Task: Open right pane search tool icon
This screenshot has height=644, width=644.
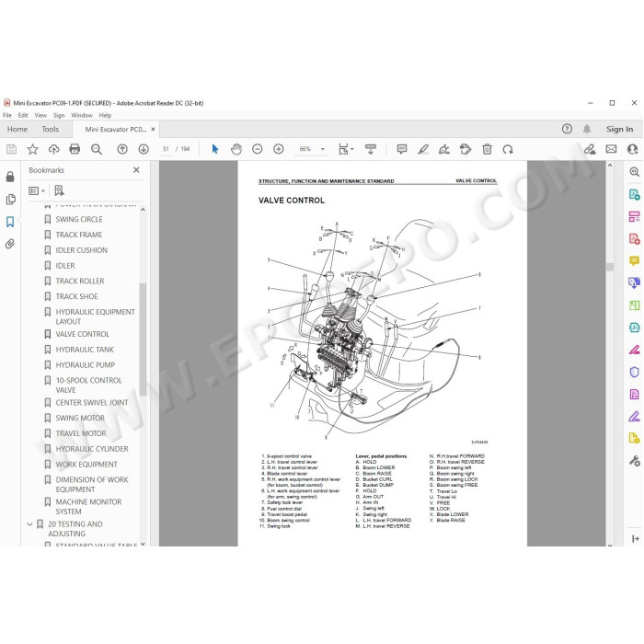Action: (634, 172)
